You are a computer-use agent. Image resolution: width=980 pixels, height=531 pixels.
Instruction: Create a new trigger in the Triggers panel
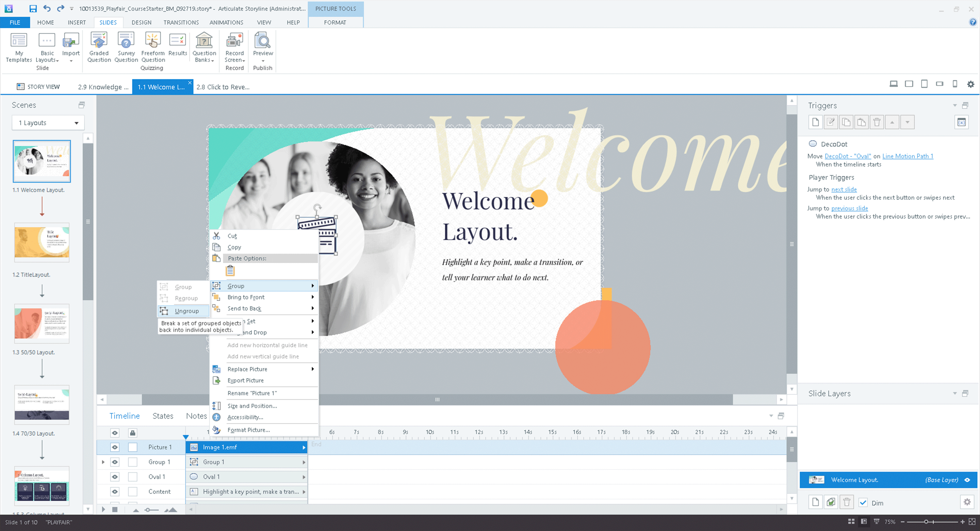[x=815, y=122]
